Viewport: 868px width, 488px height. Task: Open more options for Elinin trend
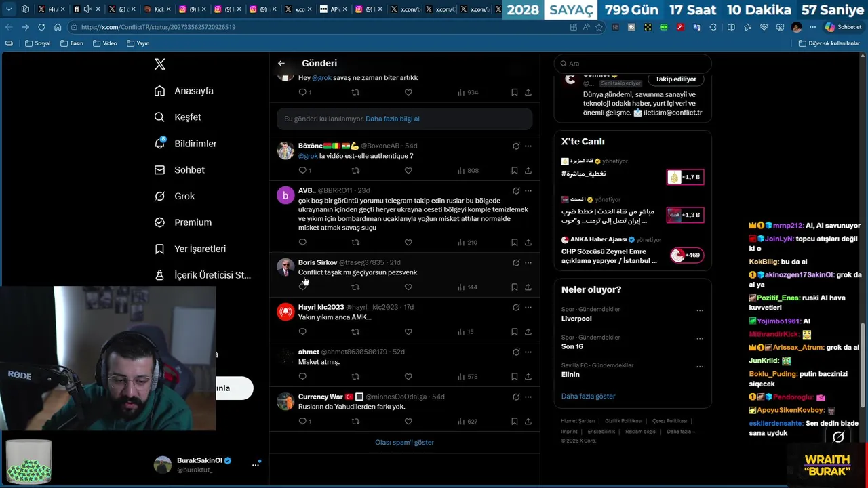tap(700, 367)
